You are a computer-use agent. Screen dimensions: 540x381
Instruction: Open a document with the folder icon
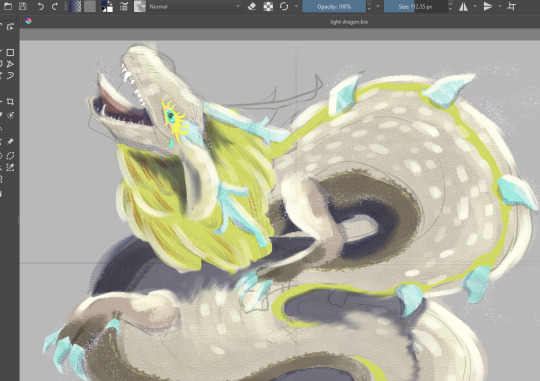coord(8,6)
